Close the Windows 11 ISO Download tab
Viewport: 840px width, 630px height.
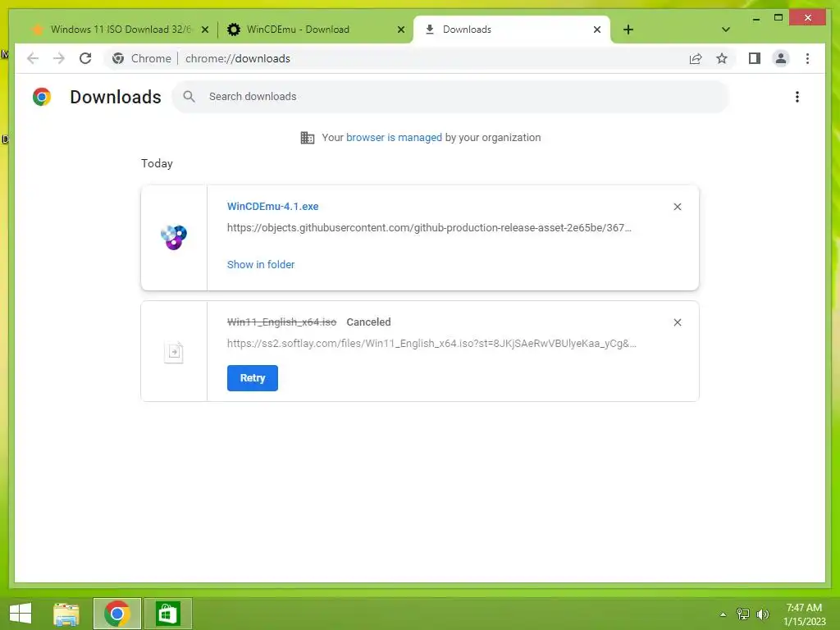[x=204, y=30]
